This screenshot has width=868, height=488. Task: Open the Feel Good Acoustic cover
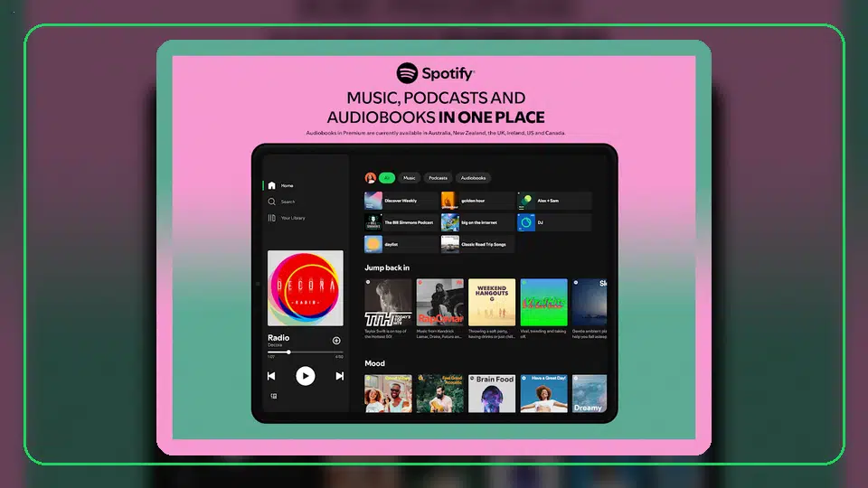tap(440, 393)
